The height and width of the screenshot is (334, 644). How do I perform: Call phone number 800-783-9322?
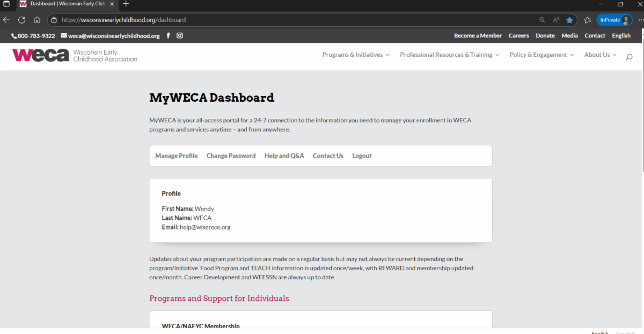(33, 36)
